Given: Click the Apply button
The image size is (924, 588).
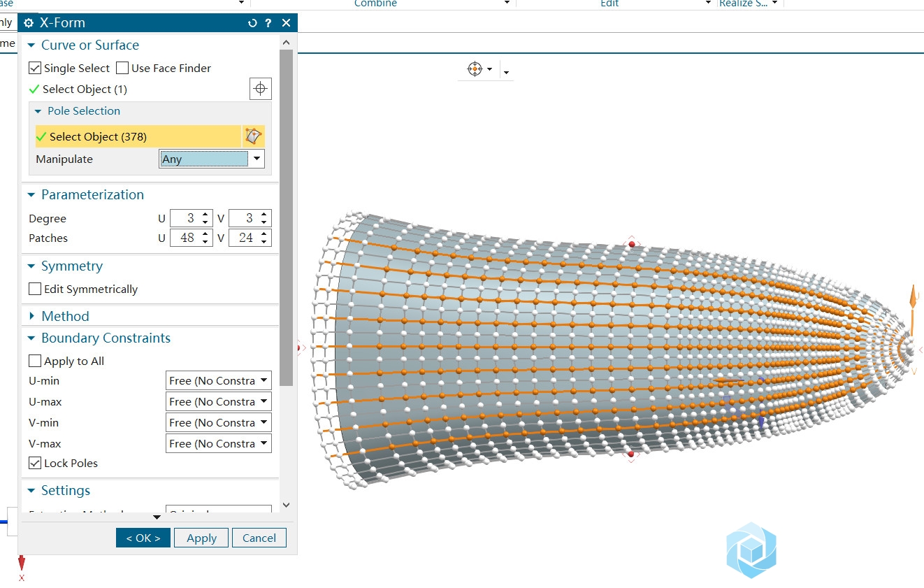Looking at the screenshot, I should [202, 538].
